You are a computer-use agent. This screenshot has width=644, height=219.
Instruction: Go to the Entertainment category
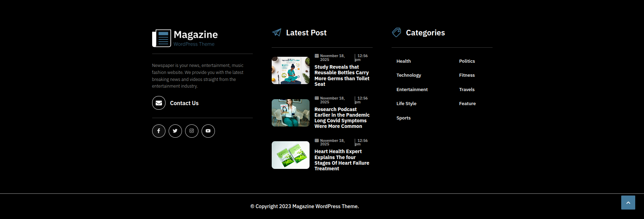coord(412,90)
